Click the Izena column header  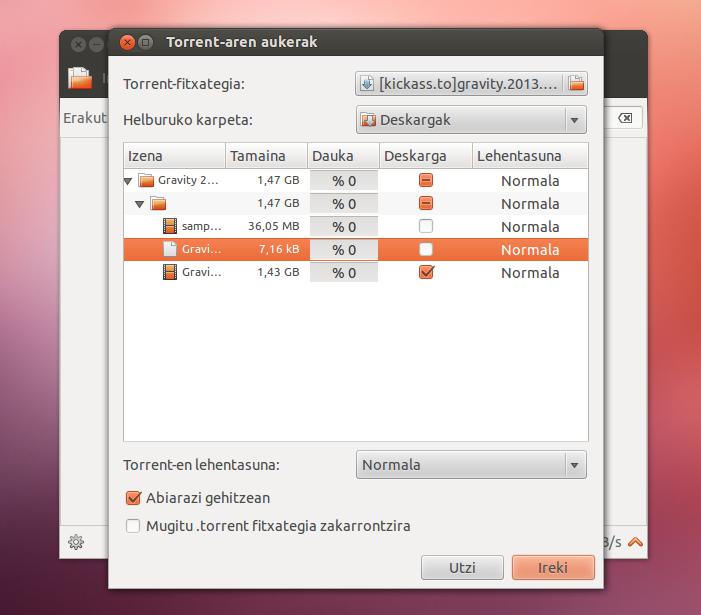pos(174,156)
